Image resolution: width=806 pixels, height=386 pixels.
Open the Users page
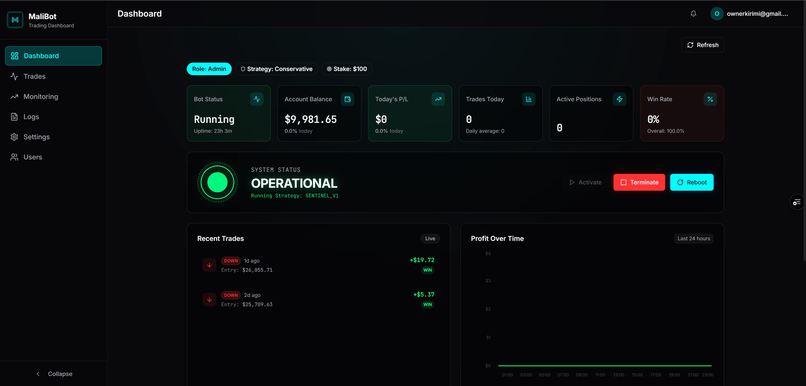click(53, 157)
